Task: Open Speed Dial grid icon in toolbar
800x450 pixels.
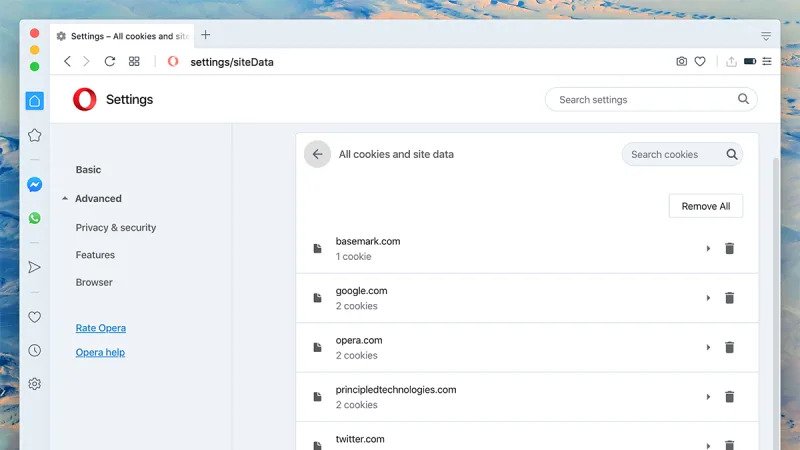Action: click(134, 61)
